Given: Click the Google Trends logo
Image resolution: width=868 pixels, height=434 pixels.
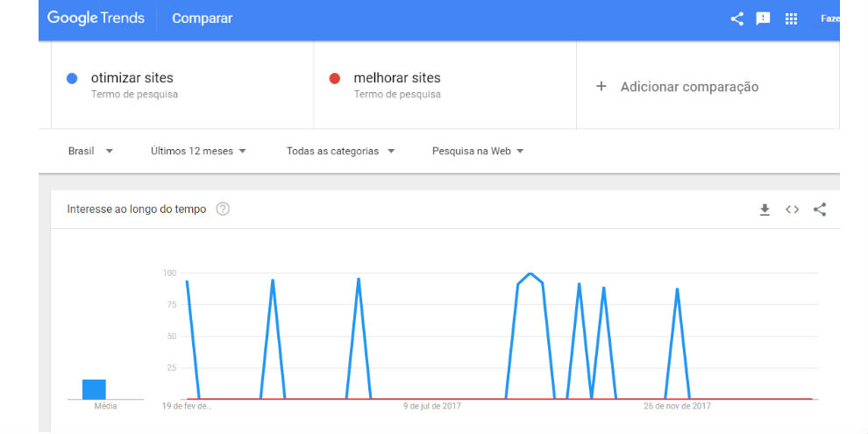Looking at the screenshot, I should pos(96,18).
